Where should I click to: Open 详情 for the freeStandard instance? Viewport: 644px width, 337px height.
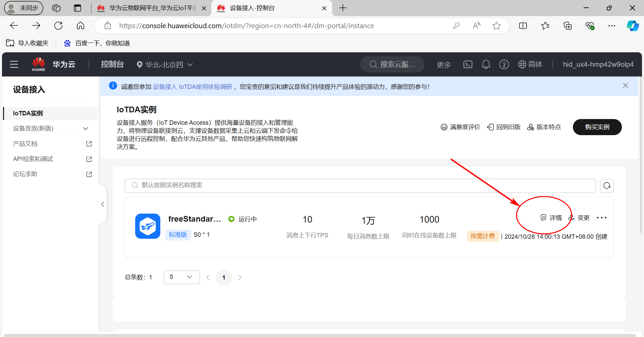(x=551, y=218)
